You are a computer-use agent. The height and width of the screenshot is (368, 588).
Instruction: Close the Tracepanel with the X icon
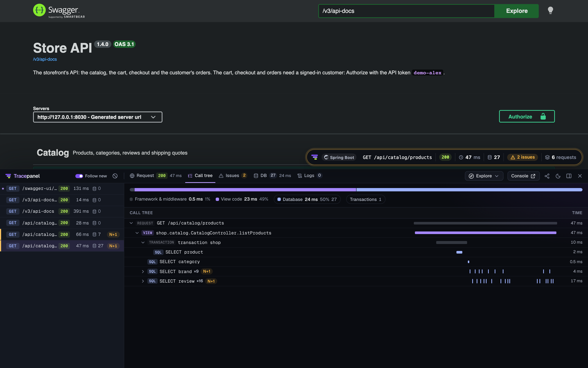coord(580,176)
